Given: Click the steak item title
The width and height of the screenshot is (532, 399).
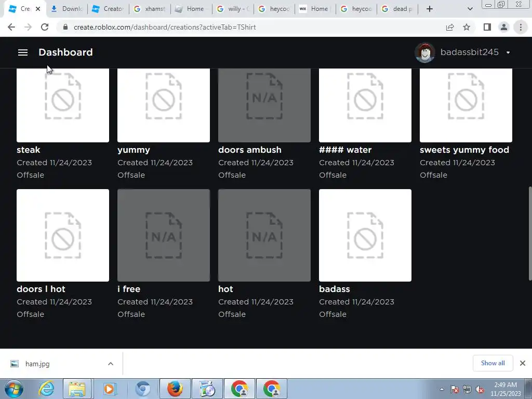Looking at the screenshot, I should [29, 150].
